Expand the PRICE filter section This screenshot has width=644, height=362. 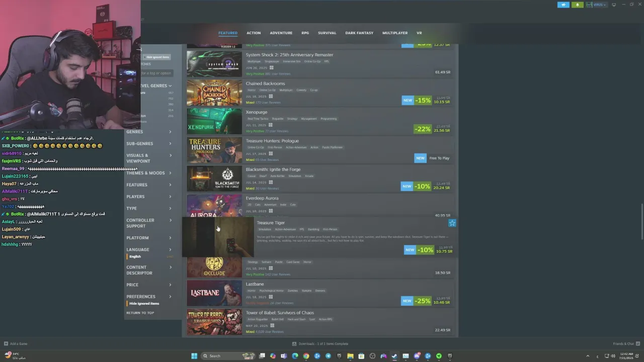[x=148, y=285]
